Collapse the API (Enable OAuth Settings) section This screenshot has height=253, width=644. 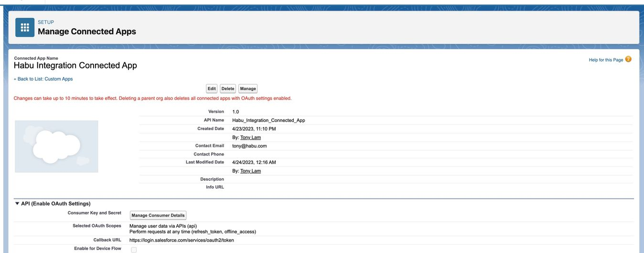pyautogui.click(x=18, y=203)
